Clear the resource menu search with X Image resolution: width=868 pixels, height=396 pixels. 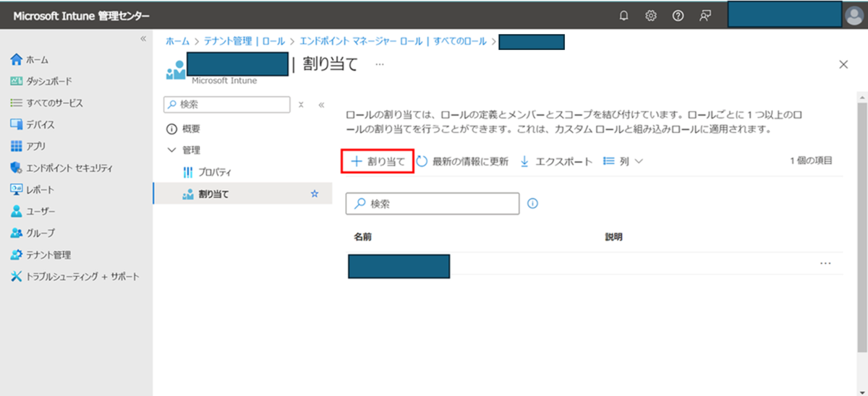point(301,104)
